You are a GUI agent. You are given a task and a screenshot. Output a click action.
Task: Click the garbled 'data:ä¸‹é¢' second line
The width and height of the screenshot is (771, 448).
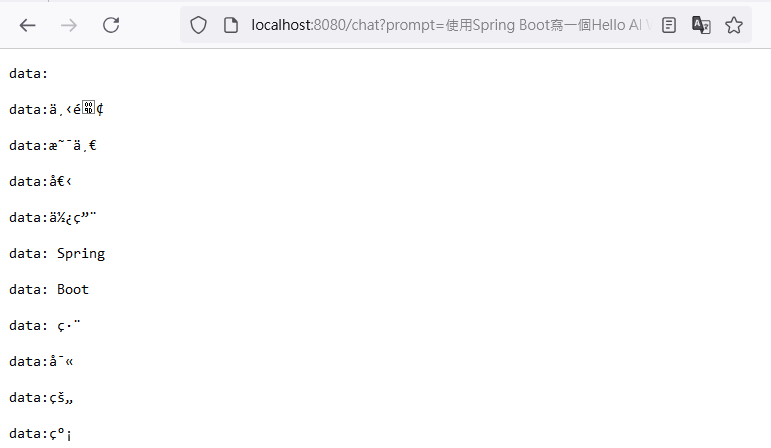56,109
